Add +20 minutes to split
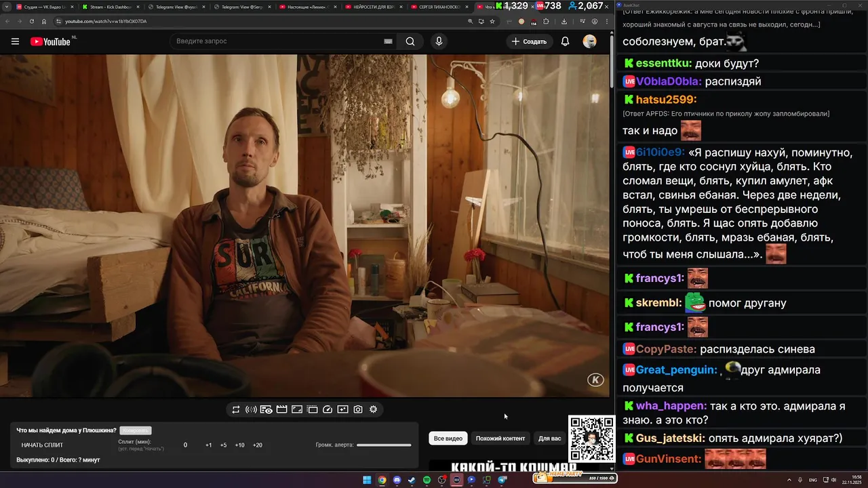Screen dimensions: 868x488 pos(257,445)
